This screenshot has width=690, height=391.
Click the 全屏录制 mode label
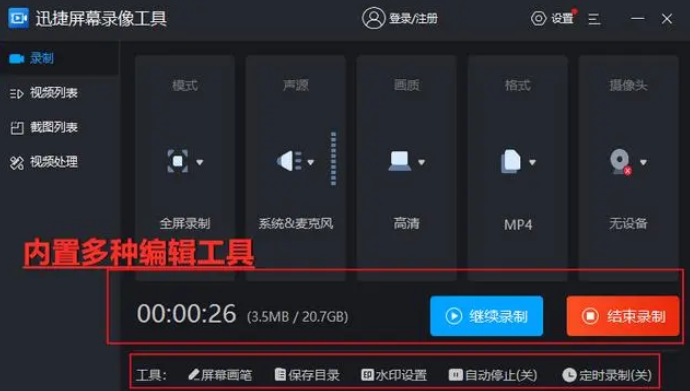click(x=185, y=223)
